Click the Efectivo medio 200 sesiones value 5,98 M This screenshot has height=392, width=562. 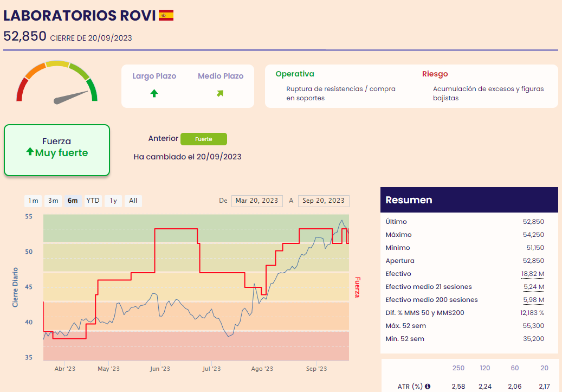point(534,299)
